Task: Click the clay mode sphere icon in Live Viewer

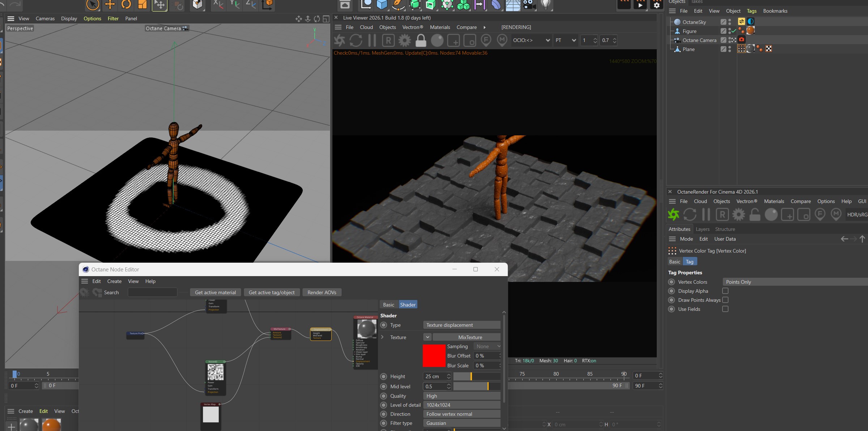Action: 437,41
